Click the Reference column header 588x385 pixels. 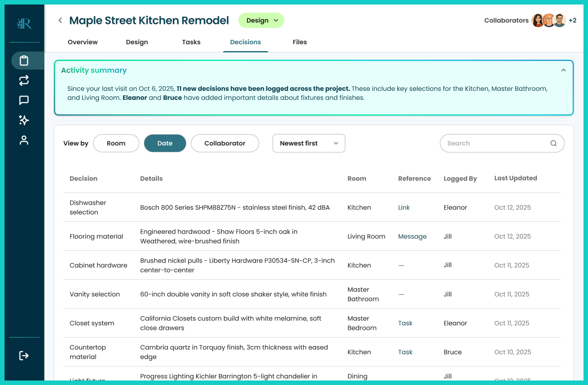[415, 178]
